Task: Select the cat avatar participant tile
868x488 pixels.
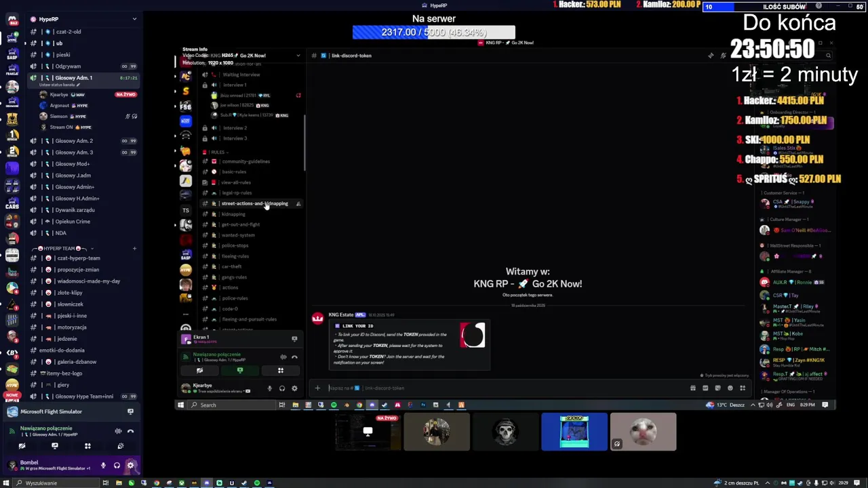Action: point(643,432)
